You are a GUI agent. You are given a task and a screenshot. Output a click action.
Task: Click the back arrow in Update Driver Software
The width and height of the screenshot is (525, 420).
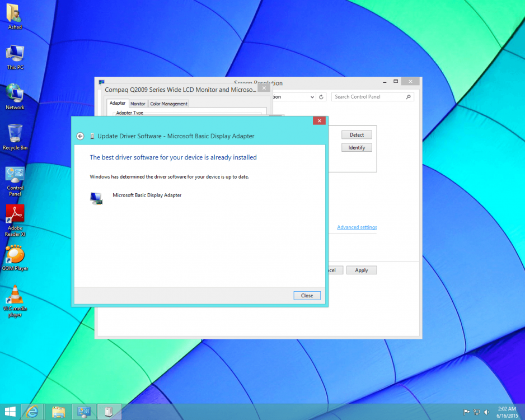[80, 136]
